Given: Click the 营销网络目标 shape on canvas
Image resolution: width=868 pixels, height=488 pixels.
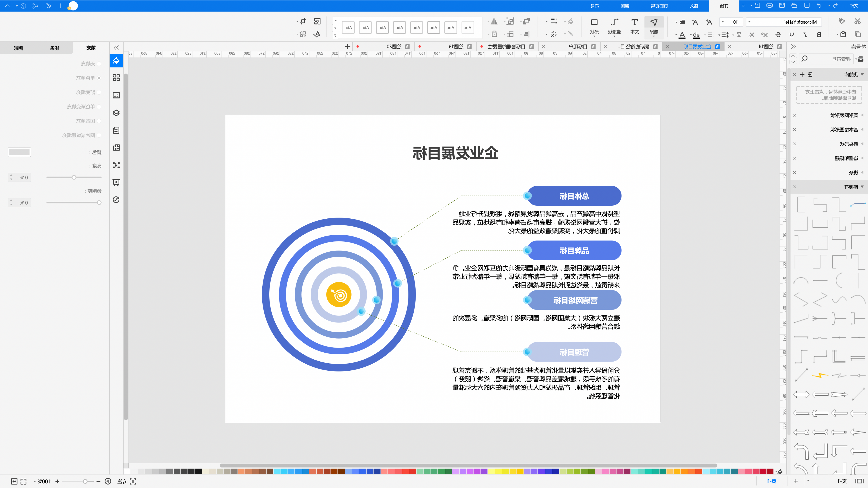Looking at the screenshot, I should [x=574, y=300].
